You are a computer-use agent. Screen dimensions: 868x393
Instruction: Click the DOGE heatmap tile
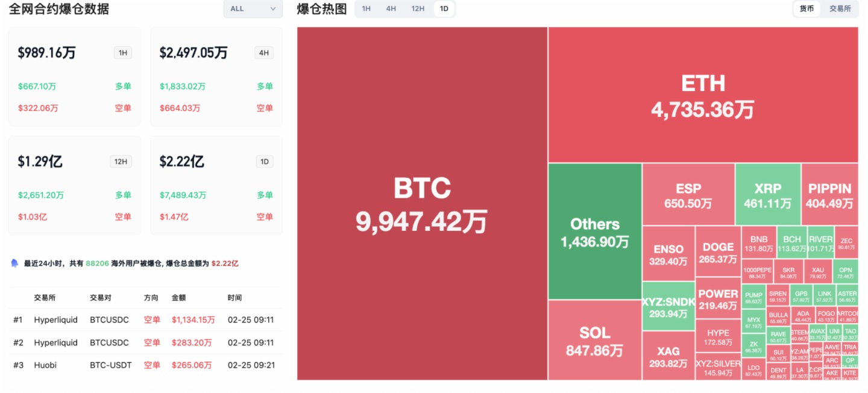pyautogui.click(x=718, y=252)
